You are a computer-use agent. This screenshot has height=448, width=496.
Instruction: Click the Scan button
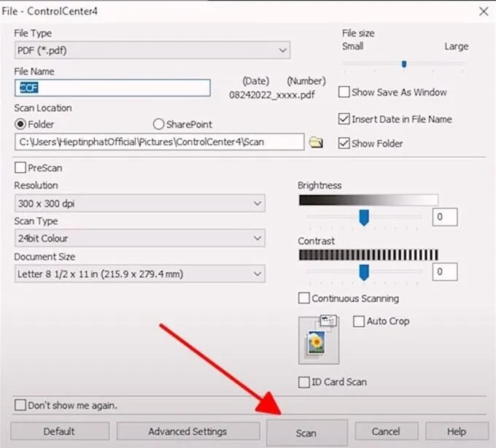(307, 433)
